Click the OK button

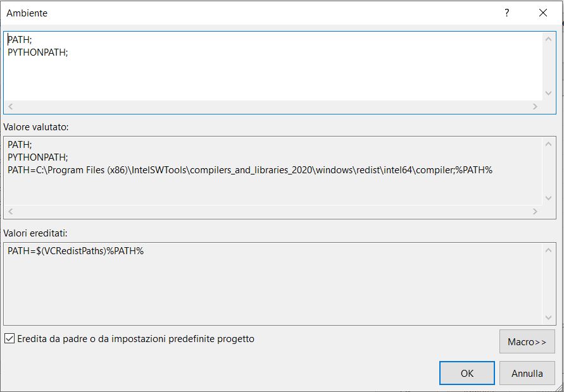click(x=467, y=373)
